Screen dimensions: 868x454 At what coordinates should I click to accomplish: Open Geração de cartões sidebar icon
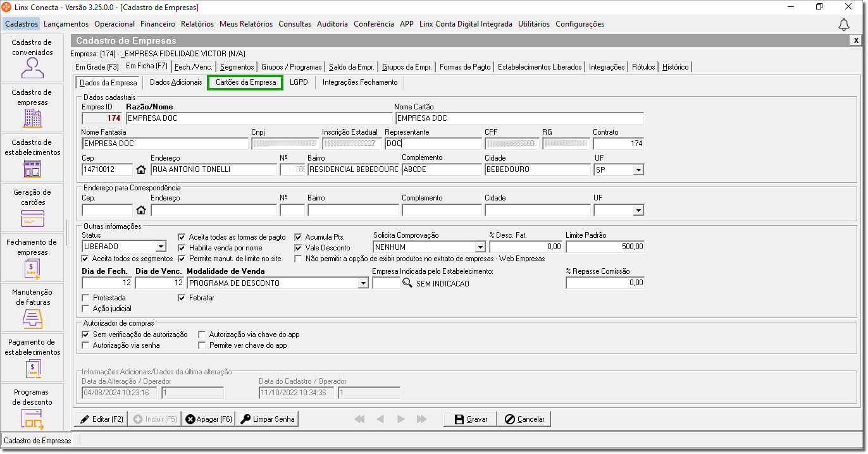pyautogui.click(x=32, y=218)
